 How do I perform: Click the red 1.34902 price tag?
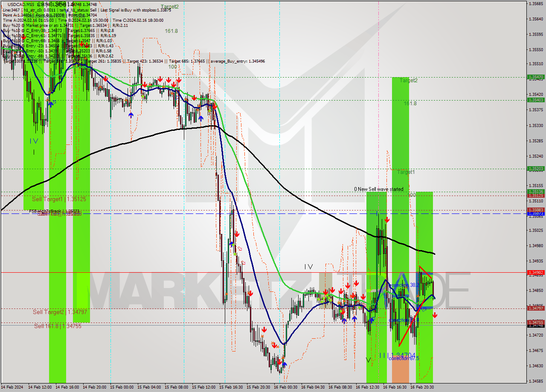[x=536, y=272]
